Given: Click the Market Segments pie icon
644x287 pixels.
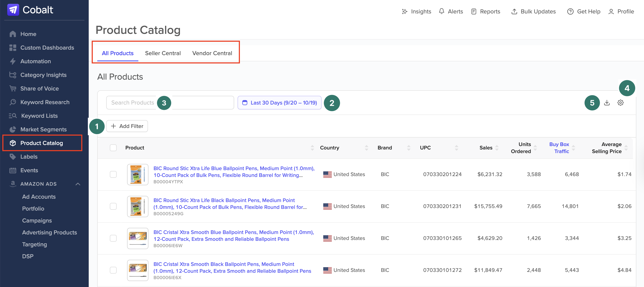Looking at the screenshot, I should pos(13,129).
